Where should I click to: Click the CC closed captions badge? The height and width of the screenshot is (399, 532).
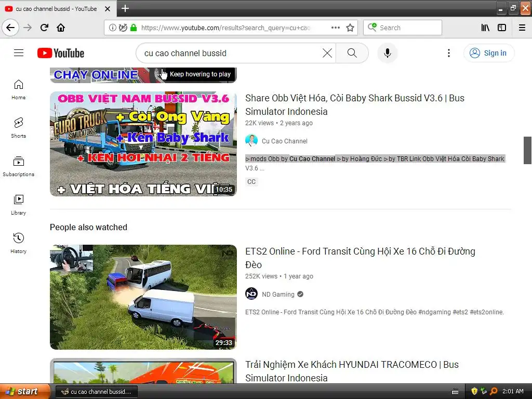coord(251,182)
